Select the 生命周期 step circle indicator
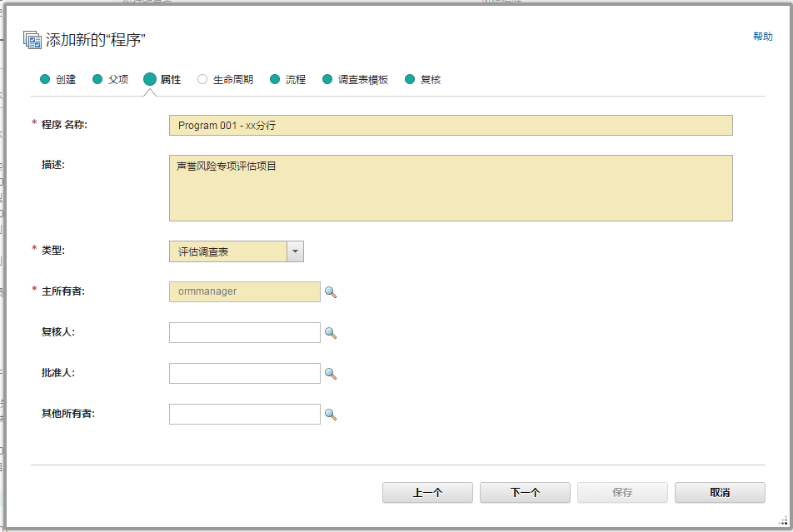The height and width of the screenshot is (532, 793). tap(200, 79)
